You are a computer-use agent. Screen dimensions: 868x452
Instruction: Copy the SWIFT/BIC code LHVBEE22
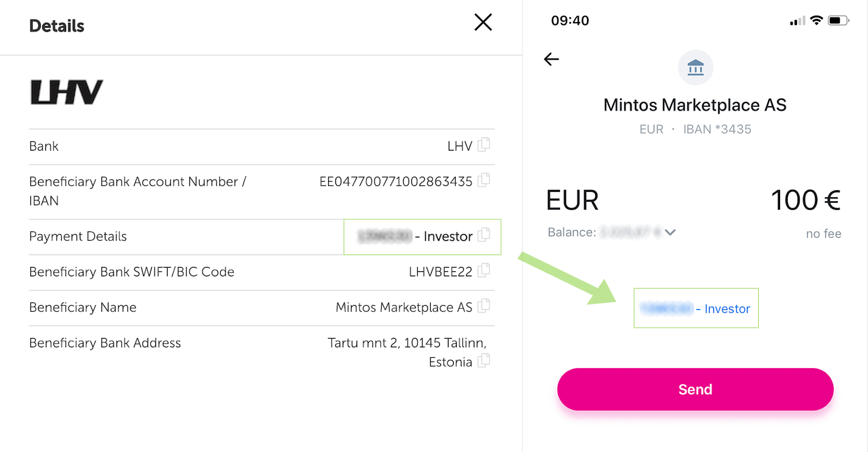point(484,270)
